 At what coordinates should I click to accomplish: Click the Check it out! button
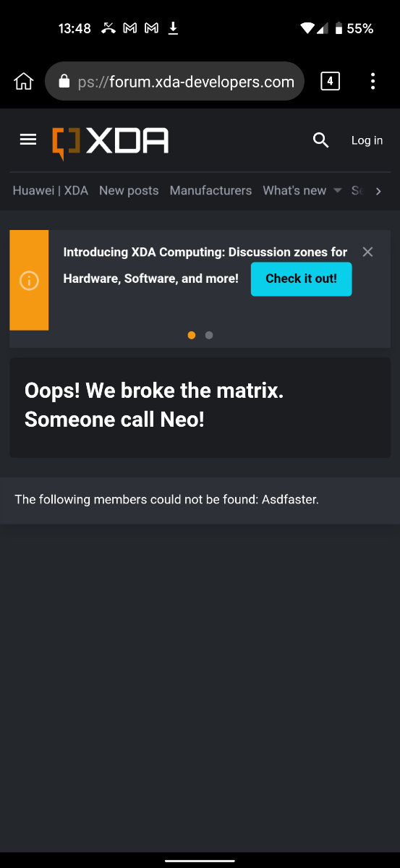point(302,278)
